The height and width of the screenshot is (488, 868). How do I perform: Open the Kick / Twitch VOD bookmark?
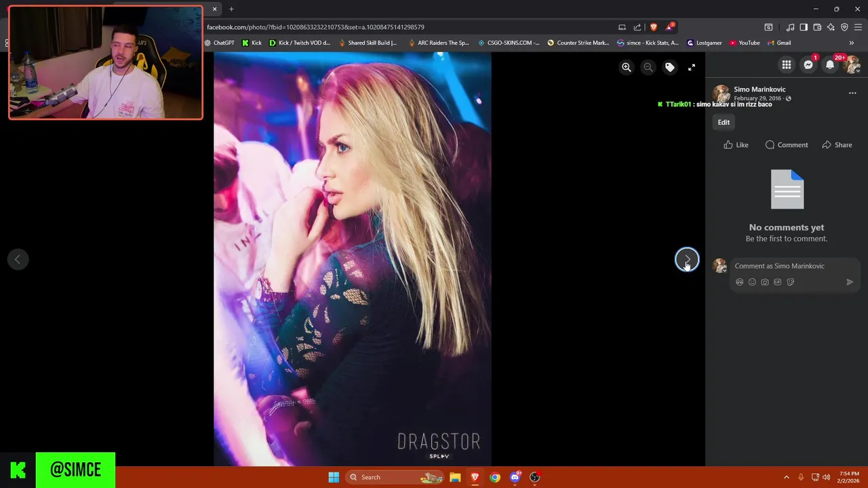300,43
